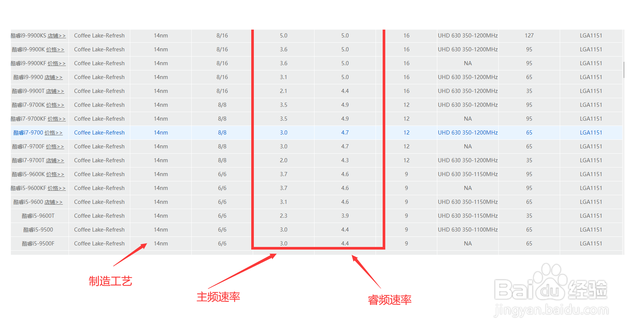Follow the 酷睿i9-9900T 店铺 link
644x332 pixels.
click(x=55, y=91)
